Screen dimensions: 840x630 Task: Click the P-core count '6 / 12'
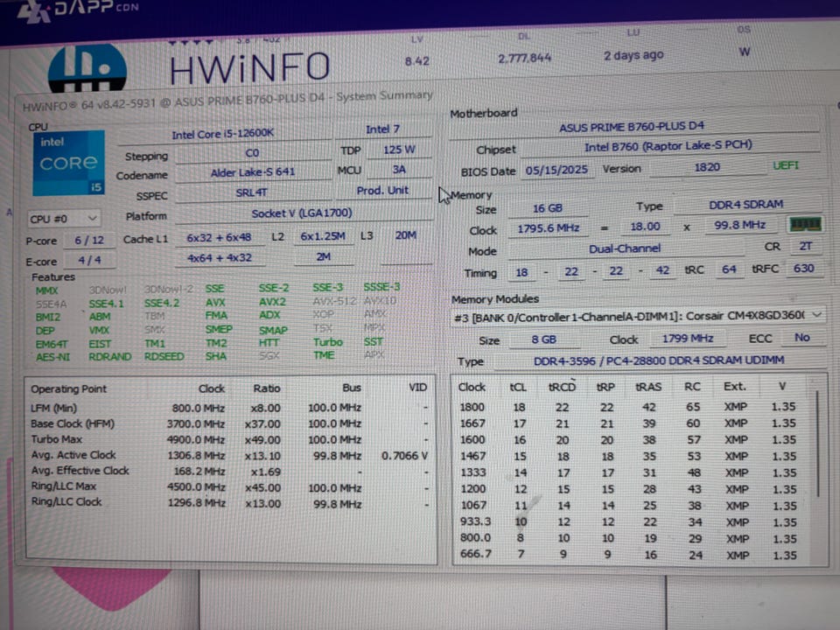(89, 240)
